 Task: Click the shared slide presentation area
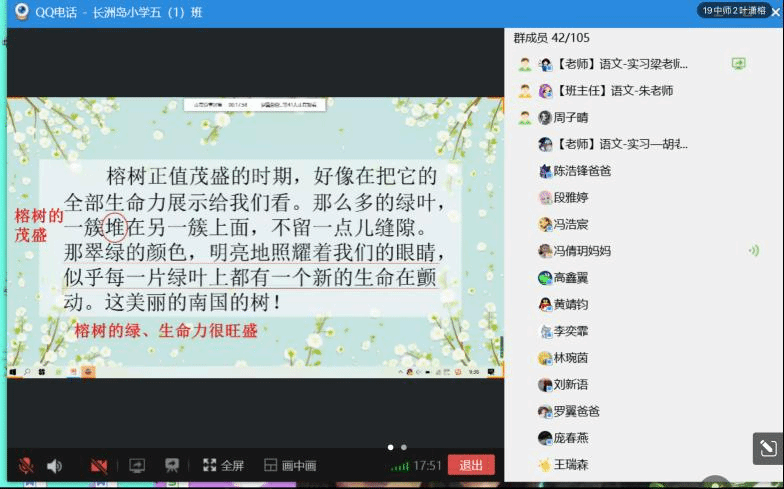[255, 235]
